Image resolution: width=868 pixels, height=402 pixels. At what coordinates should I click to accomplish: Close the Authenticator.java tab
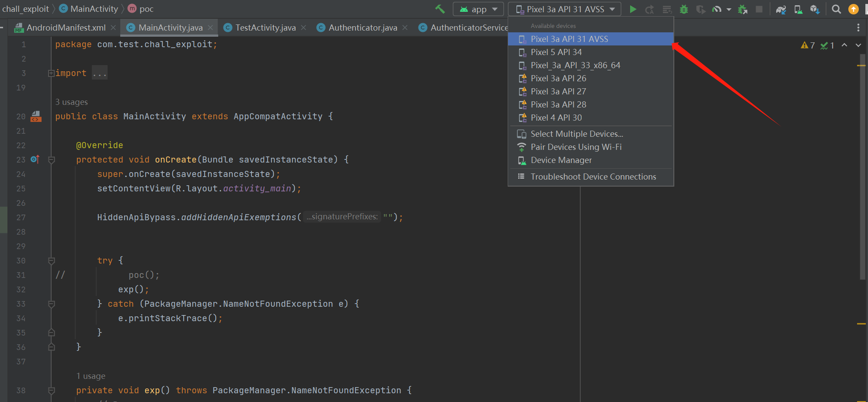tap(405, 28)
